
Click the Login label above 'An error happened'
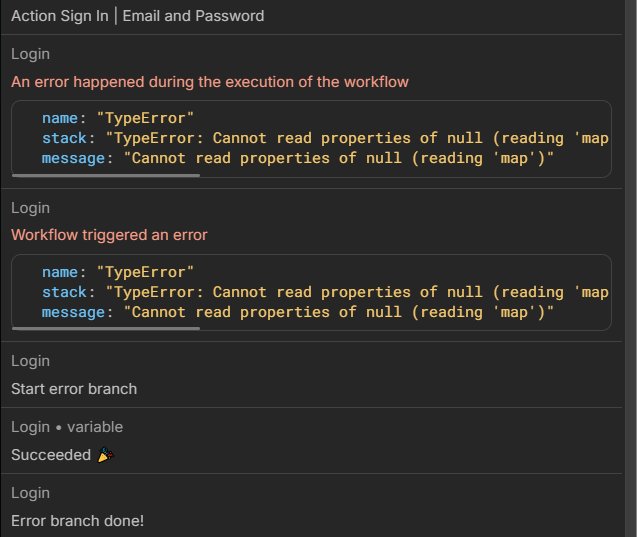click(30, 54)
